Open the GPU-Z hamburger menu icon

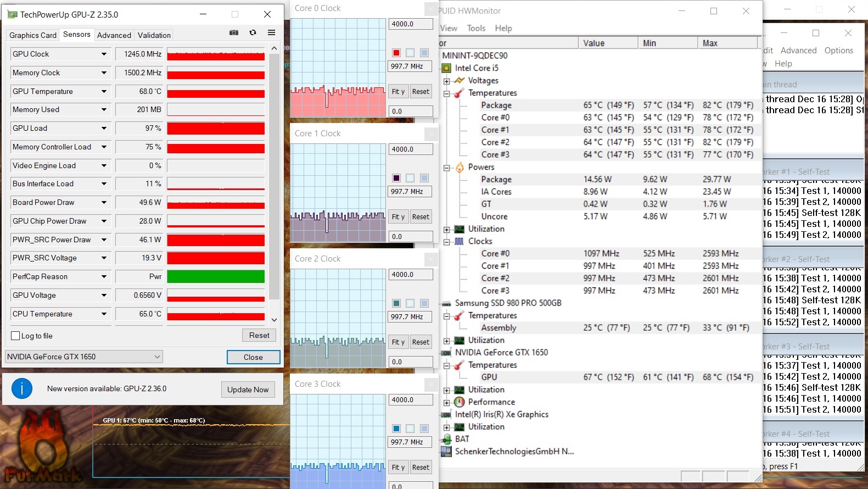coord(271,32)
